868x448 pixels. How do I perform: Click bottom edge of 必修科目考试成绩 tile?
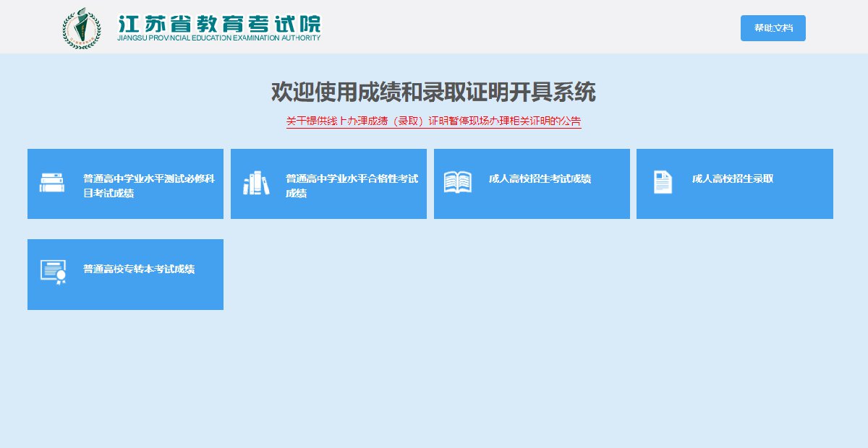125,214
